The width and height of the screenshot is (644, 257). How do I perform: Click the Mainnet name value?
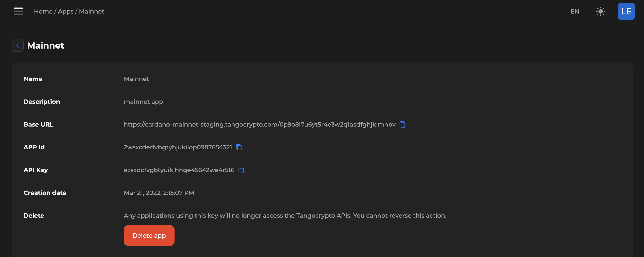[136, 79]
